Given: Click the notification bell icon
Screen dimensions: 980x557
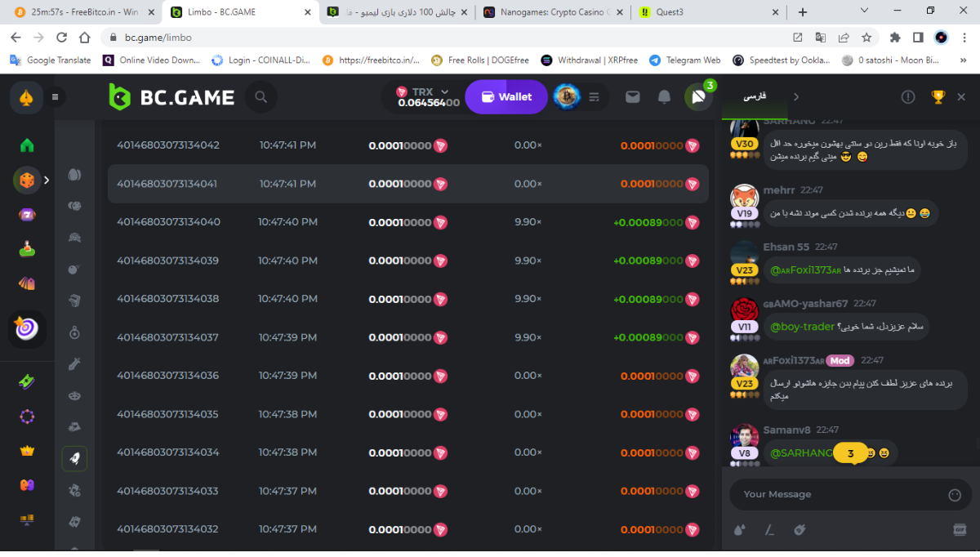Looking at the screenshot, I should click(665, 97).
